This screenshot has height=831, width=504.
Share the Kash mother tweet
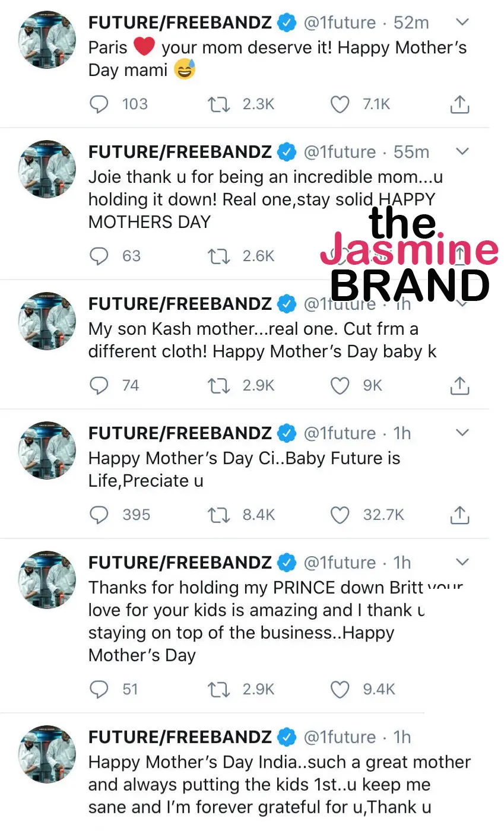pos(459,386)
